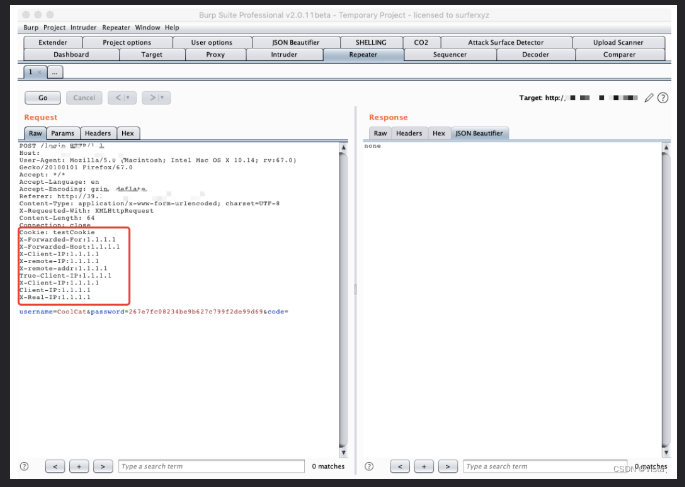Go forward to next request in history

coord(156,98)
